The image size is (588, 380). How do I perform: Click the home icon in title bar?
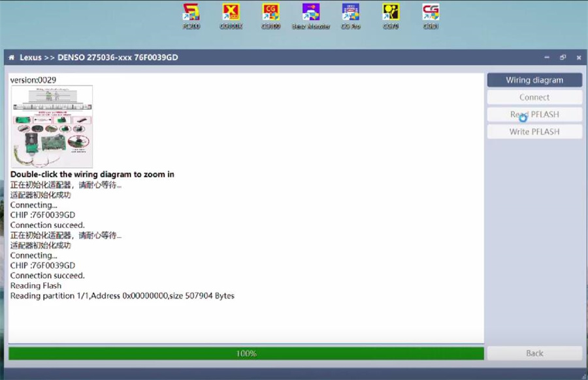point(11,57)
